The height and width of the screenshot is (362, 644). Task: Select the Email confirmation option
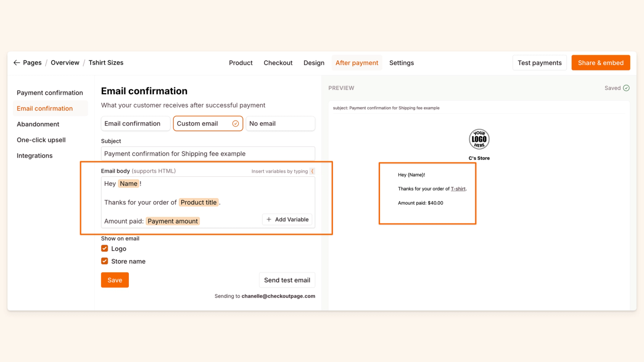[136, 124]
